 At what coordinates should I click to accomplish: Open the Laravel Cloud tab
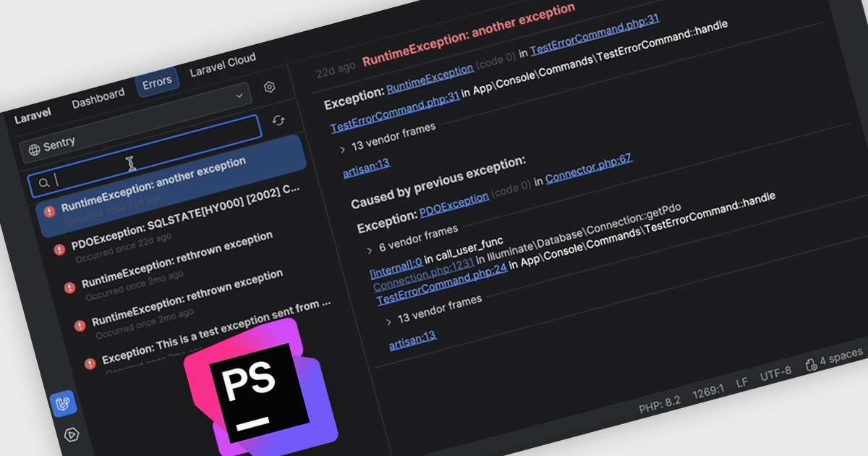(x=223, y=65)
